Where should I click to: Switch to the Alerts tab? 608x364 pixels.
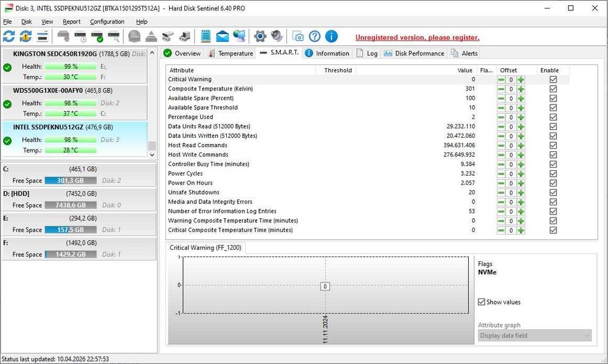click(464, 53)
